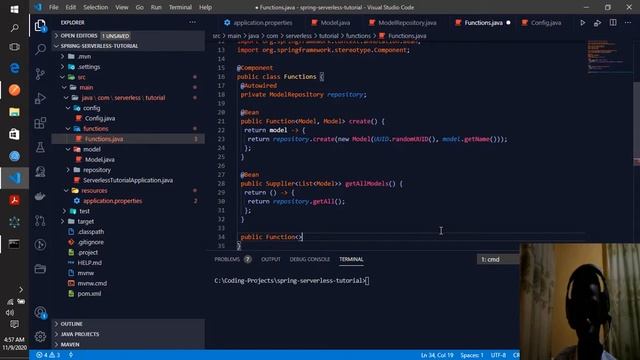Open Config.java in the explorer tree
Screen dimensions: 640x360
[x=100, y=118]
